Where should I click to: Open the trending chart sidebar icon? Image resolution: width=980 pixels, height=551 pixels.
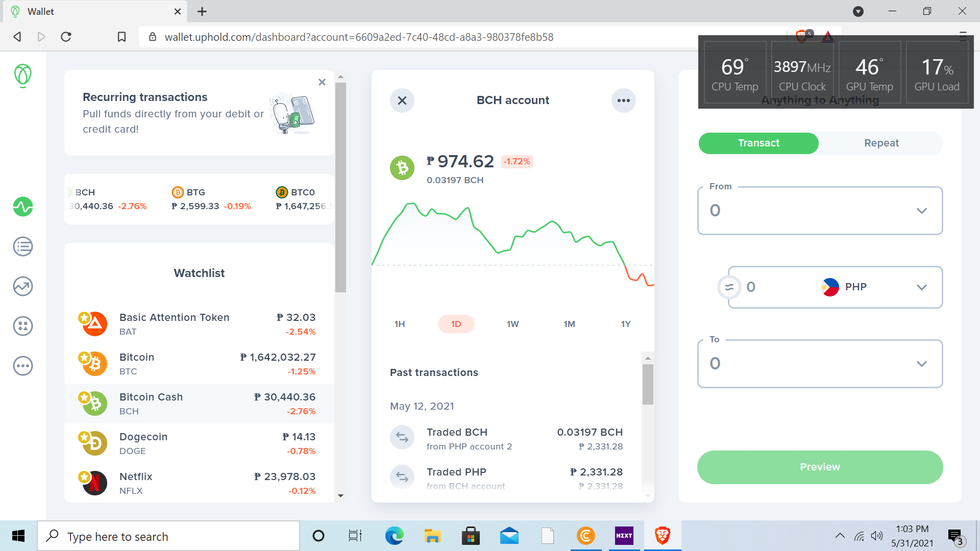tap(23, 286)
